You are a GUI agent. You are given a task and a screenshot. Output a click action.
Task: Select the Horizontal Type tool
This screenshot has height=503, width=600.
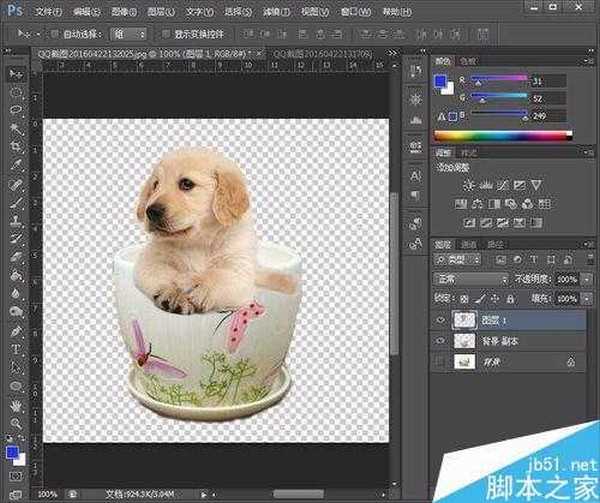(16, 349)
